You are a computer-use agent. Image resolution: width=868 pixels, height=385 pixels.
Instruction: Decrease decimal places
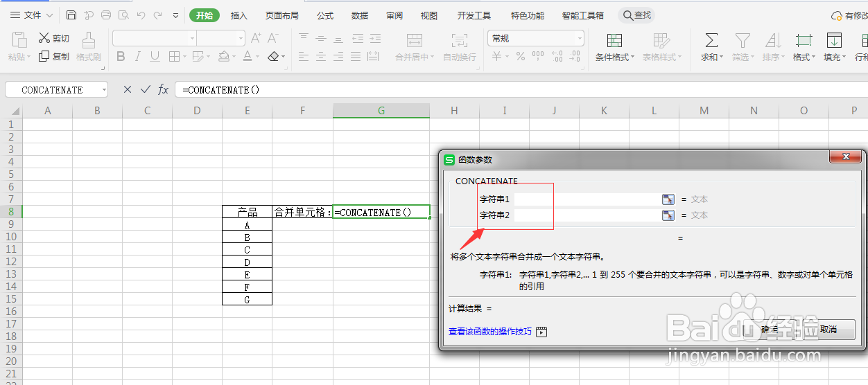click(x=576, y=57)
